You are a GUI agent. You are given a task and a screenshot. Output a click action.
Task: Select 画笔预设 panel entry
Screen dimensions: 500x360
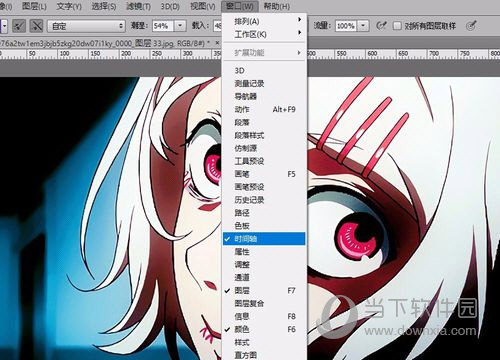tap(264, 187)
